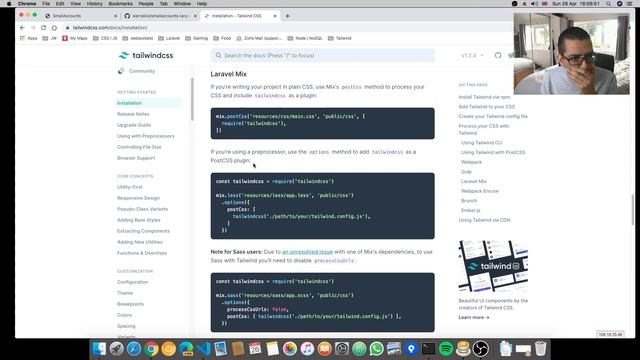Open the Gaming bookmarks folder
This screenshot has width=640, height=360.
tap(197, 38)
